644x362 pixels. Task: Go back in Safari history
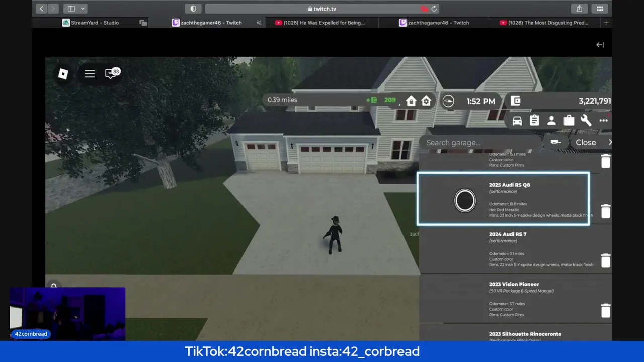pos(41,9)
